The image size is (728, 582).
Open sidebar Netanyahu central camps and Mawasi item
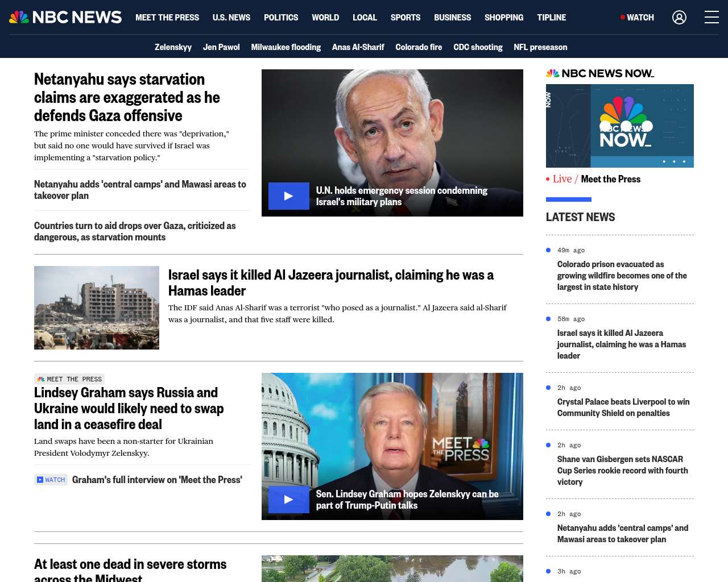623,534
